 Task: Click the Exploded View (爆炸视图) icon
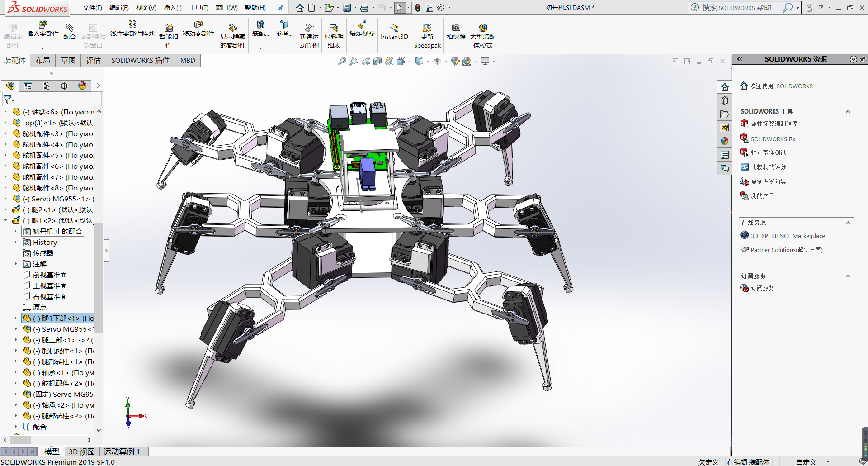362,25
